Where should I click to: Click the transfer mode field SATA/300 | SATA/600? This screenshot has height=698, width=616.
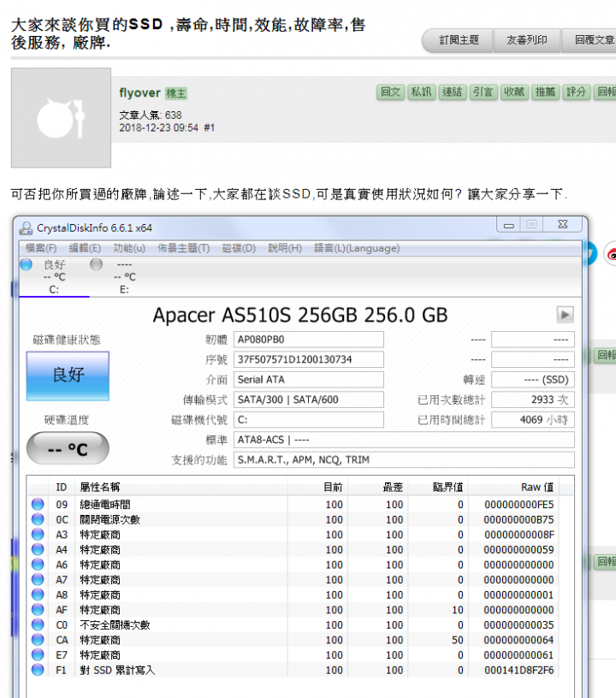click(309, 399)
